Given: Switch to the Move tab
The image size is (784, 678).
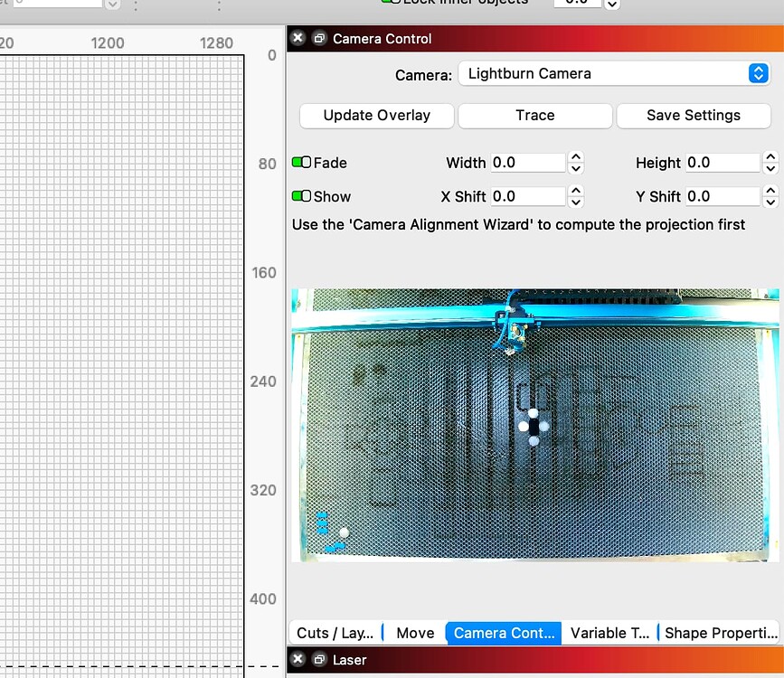Looking at the screenshot, I should (414, 633).
